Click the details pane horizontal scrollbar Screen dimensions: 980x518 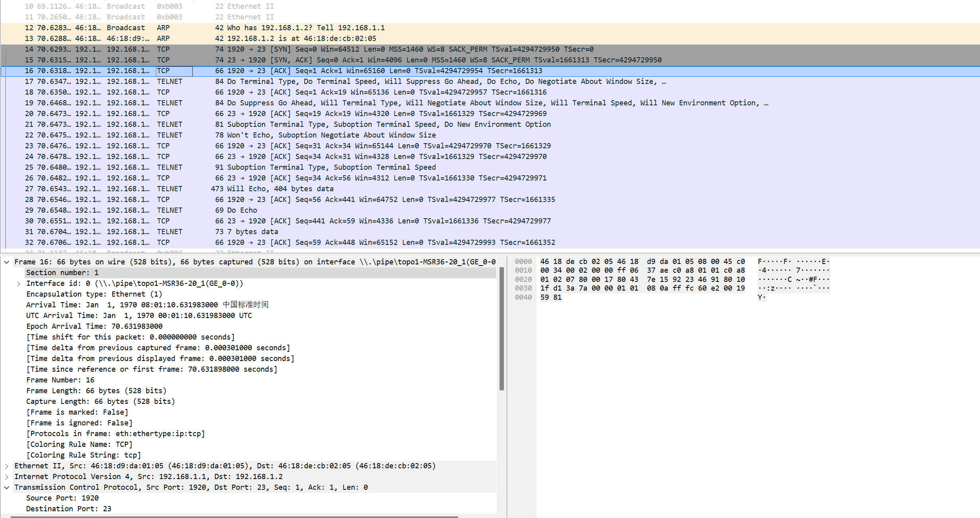(x=235, y=516)
